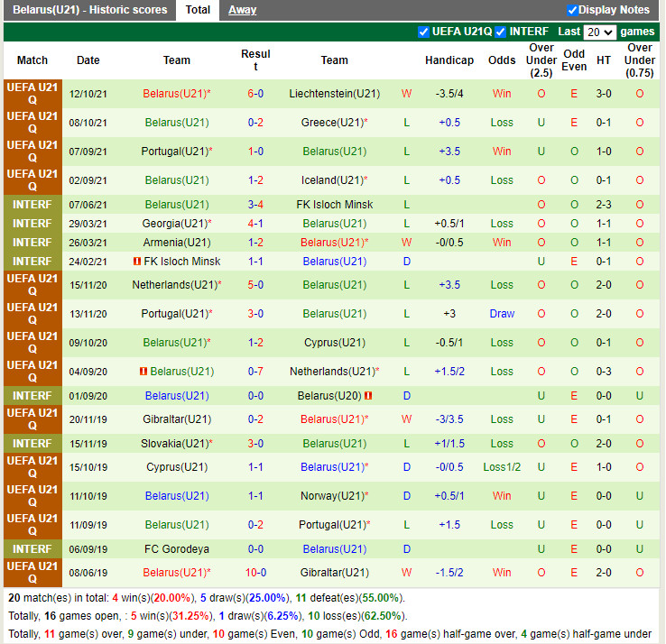
Task: Click the 0-7 result versus Netherlands(U21)
Action: pyautogui.click(x=255, y=372)
